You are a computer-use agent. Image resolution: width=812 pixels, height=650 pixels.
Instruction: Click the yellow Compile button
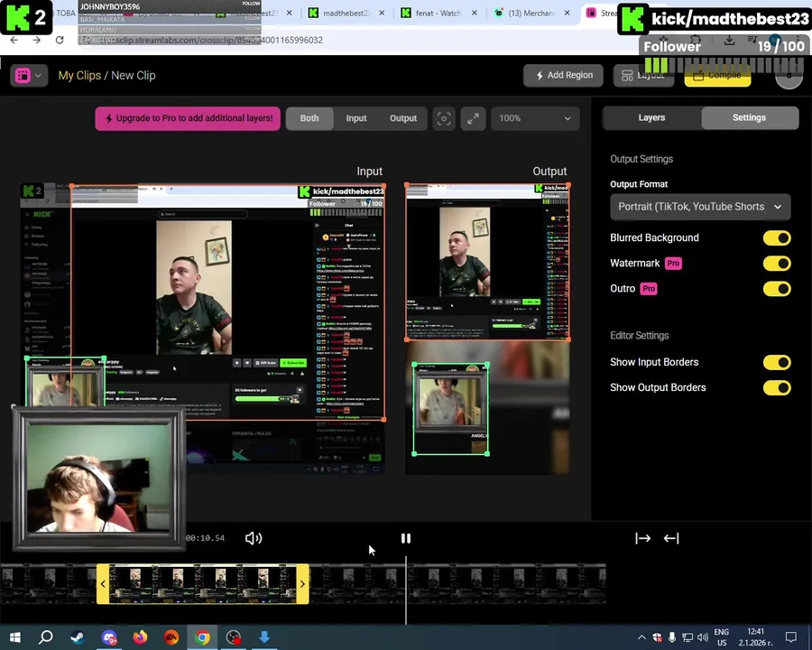click(717, 76)
